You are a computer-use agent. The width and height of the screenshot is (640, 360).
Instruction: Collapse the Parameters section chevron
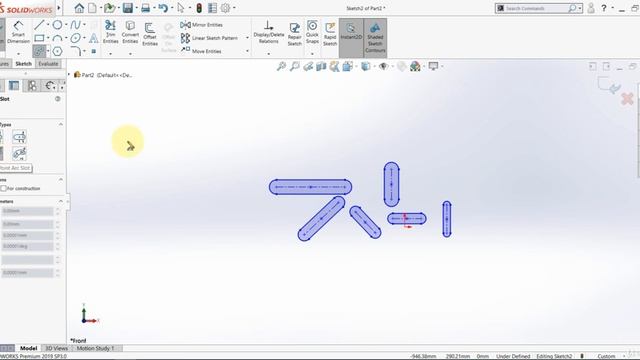point(61,201)
